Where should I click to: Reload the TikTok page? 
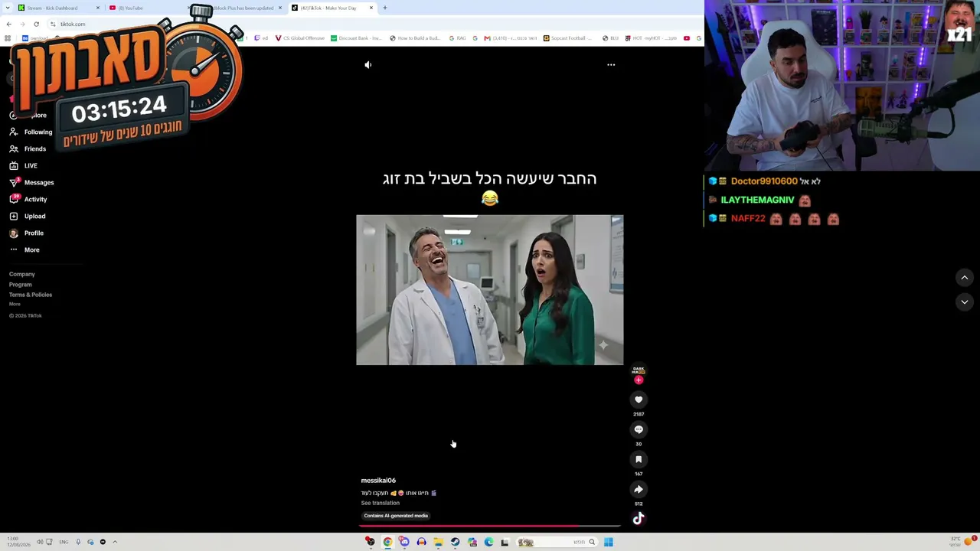(x=36, y=24)
